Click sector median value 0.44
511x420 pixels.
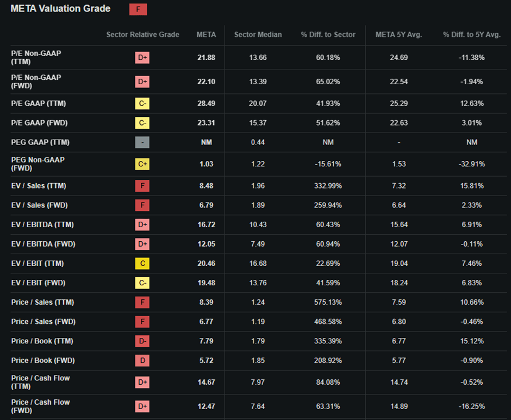click(258, 142)
